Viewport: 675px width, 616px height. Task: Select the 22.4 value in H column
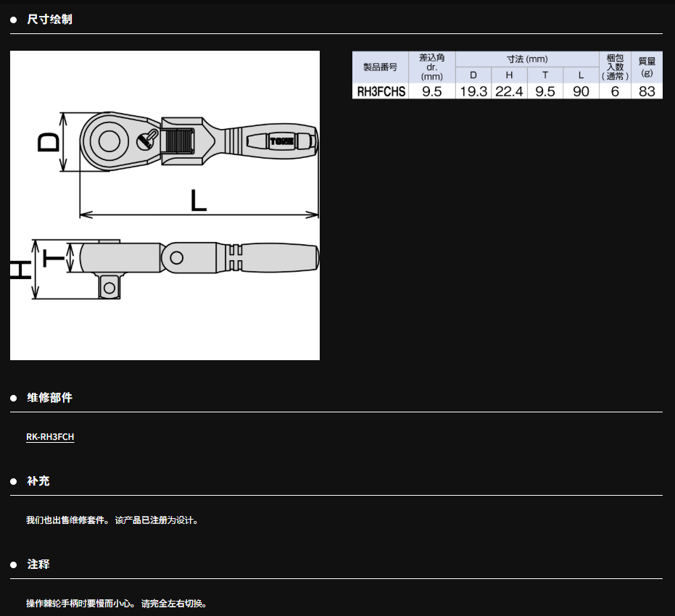click(x=509, y=91)
